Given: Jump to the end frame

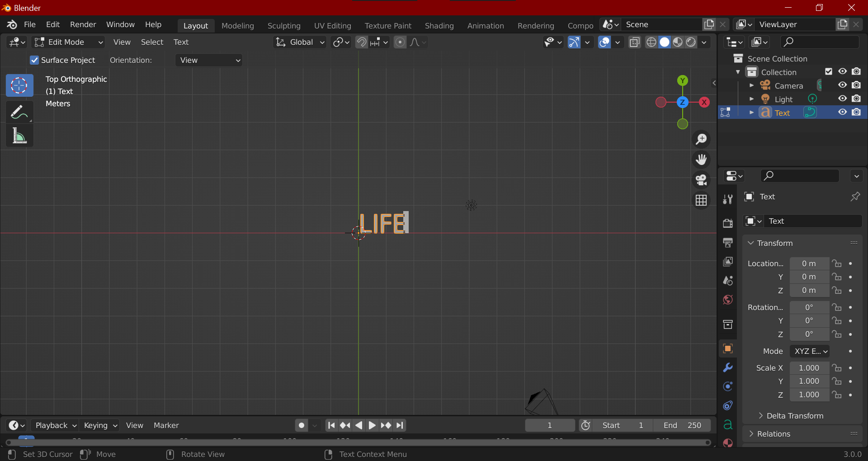Looking at the screenshot, I should click(x=400, y=425).
